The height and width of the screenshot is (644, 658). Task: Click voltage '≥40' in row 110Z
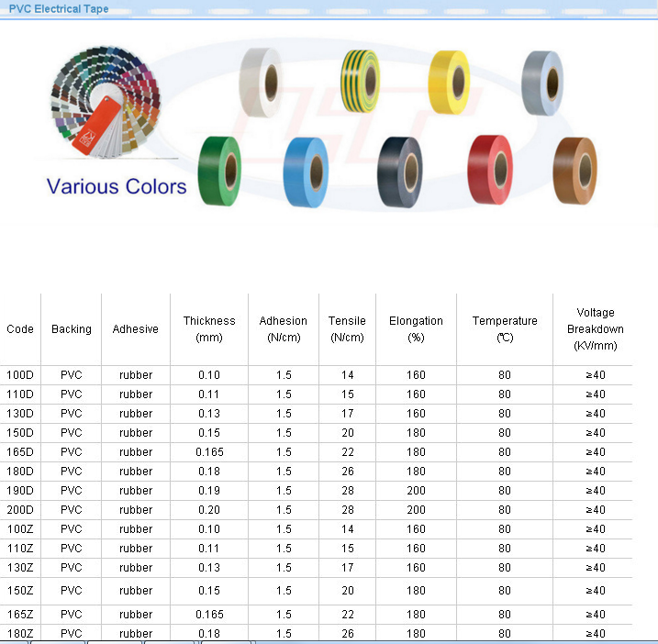point(596,549)
